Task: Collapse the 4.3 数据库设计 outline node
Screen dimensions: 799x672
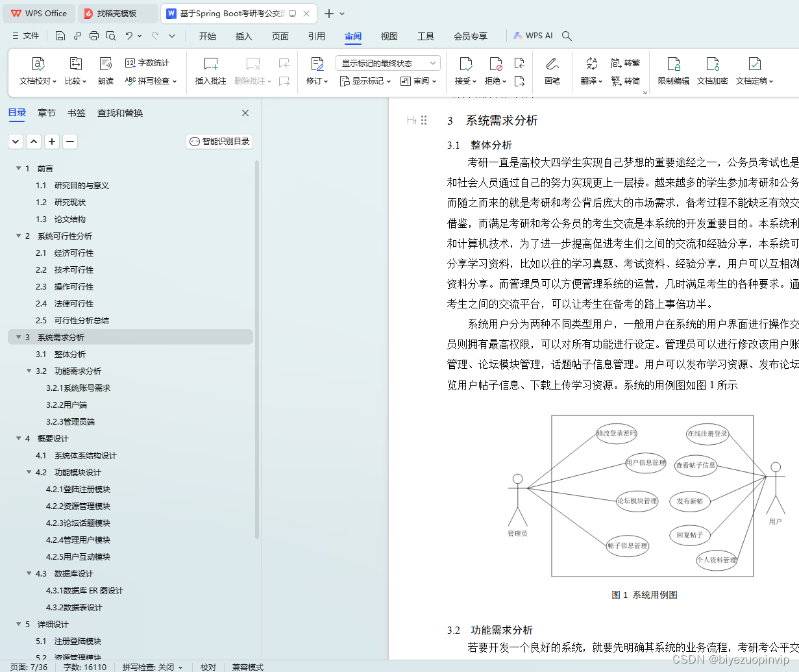Action: [29, 573]
